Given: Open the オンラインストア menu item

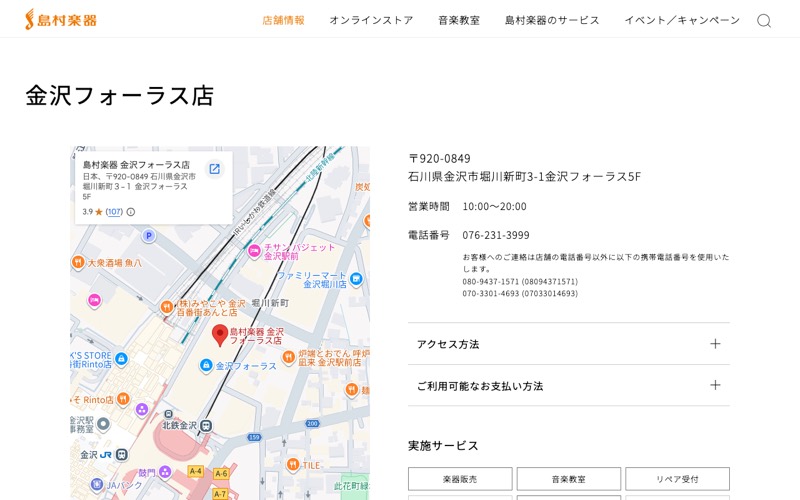Looking at the screenshot, I should coord(371,20).
